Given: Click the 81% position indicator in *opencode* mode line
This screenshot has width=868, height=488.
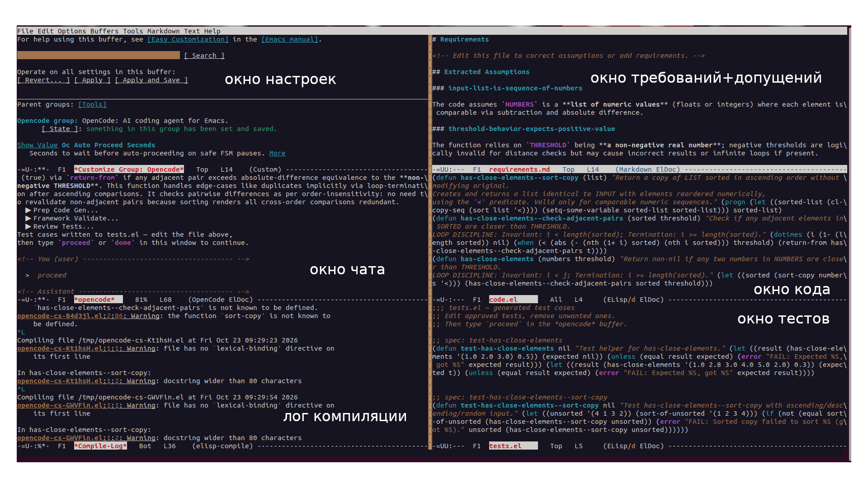Looking at the screenshot, I should 141,300.
